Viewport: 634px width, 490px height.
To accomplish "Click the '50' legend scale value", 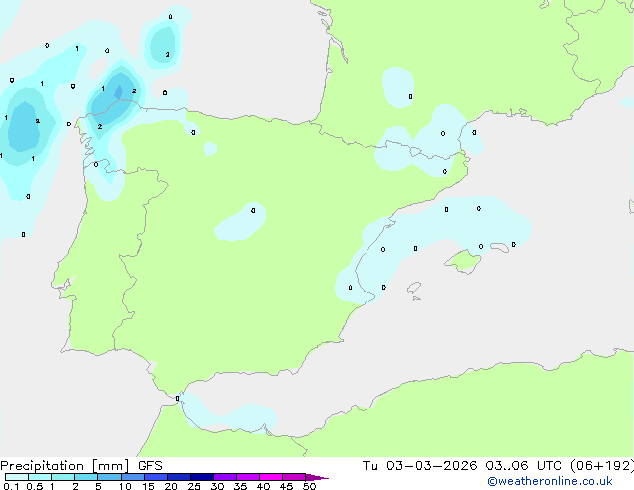I will [309, 486].
